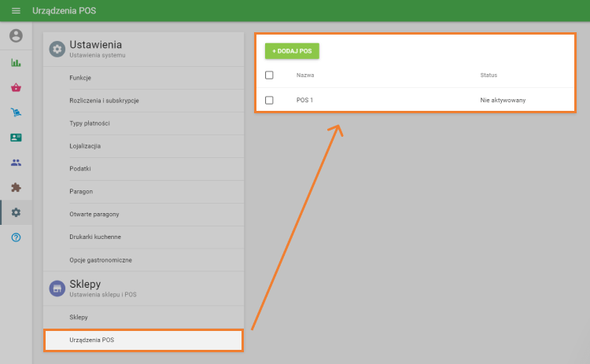Viewport: 590px width, 364px height.
Task: Open the reports bar chart icon
Action: (x=16, y=63)
